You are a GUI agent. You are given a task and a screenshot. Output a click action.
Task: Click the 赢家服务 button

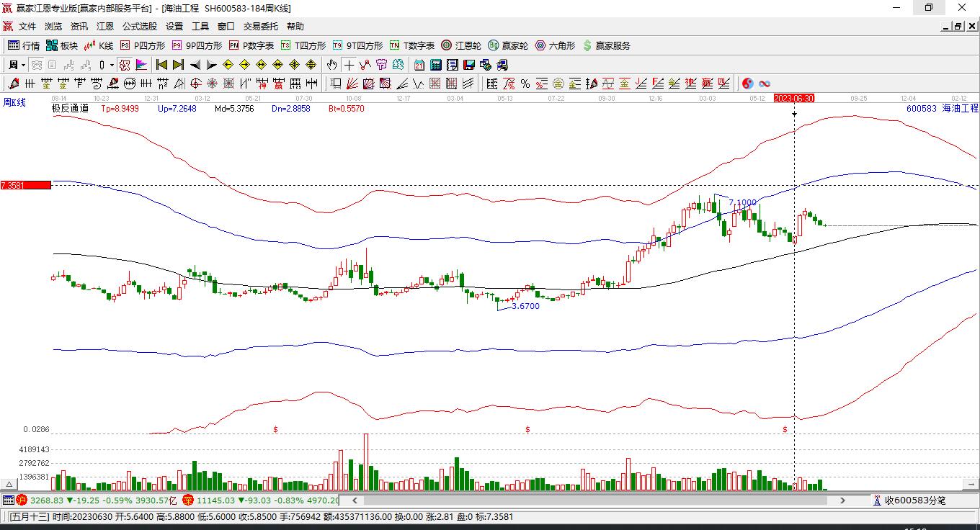[x=606, y=45]
